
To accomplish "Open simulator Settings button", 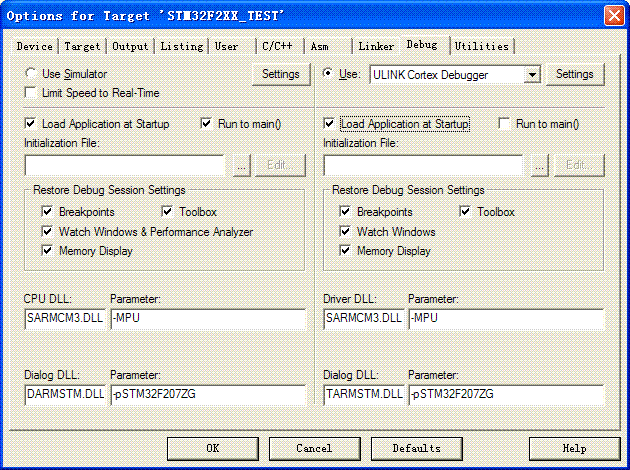I will pos(281,74).
